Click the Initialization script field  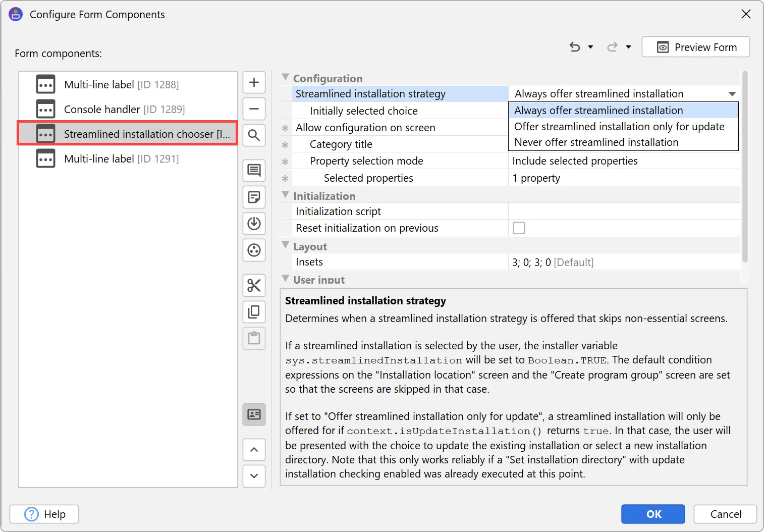coord(623,211)
